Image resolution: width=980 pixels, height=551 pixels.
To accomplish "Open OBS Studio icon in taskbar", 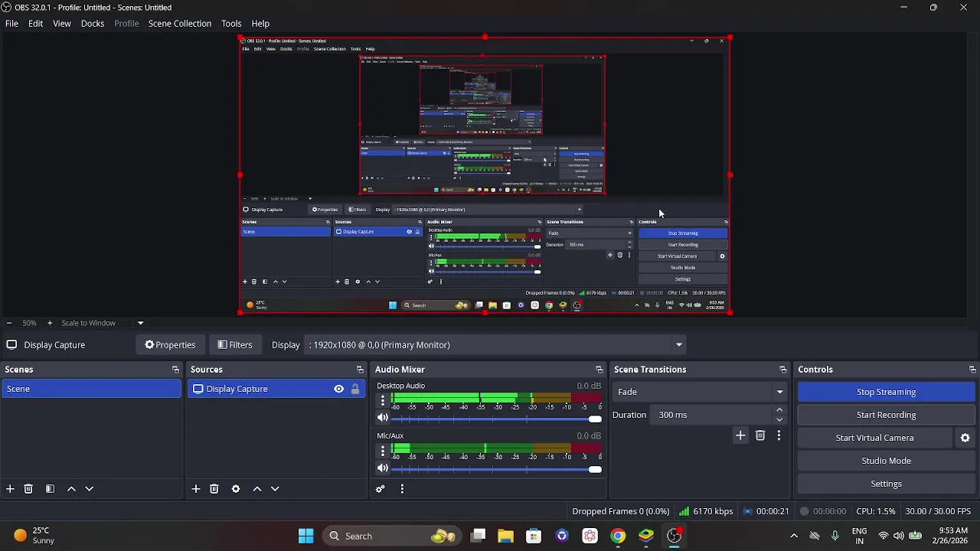I will pyautogui.click(x=675, y=536).
